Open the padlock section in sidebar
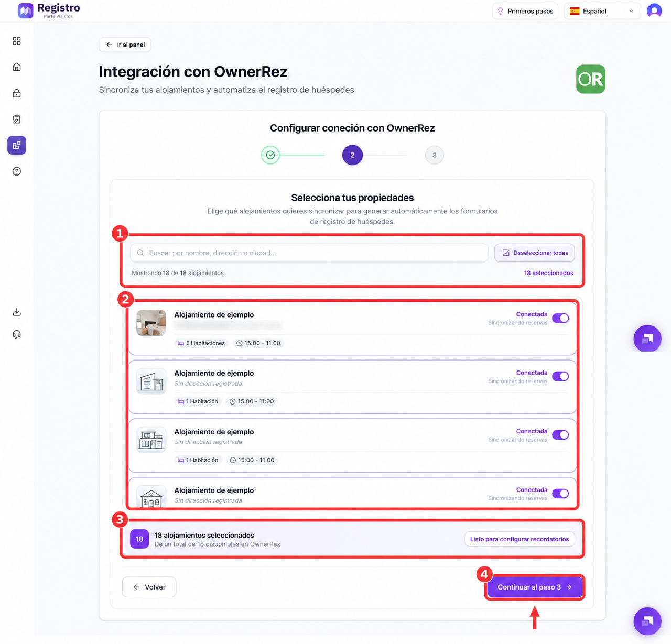 17,93
